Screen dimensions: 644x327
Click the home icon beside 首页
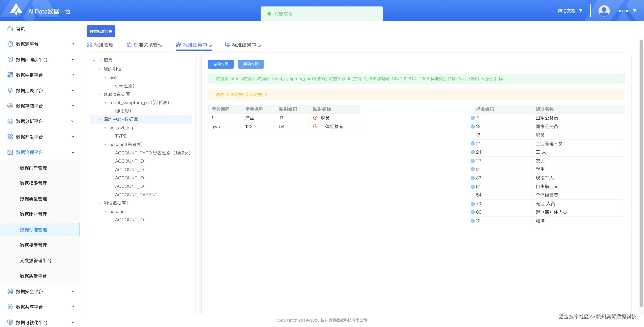(x=10, y=29)
